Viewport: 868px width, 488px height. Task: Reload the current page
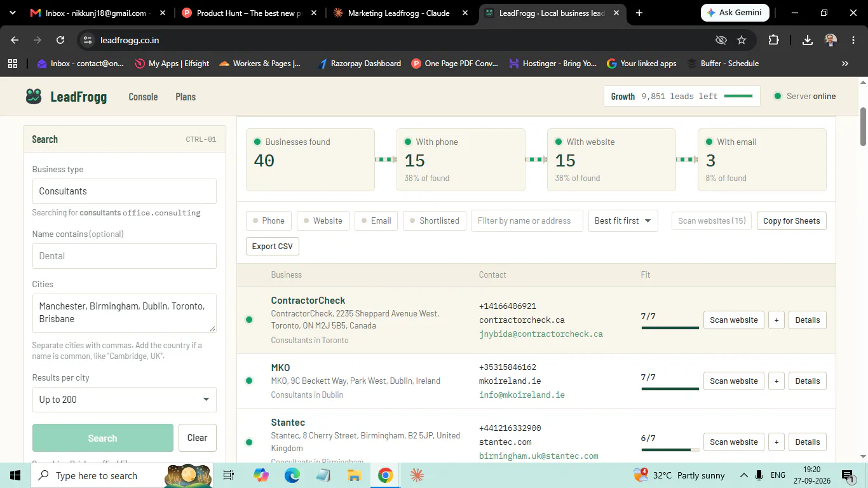60,40
